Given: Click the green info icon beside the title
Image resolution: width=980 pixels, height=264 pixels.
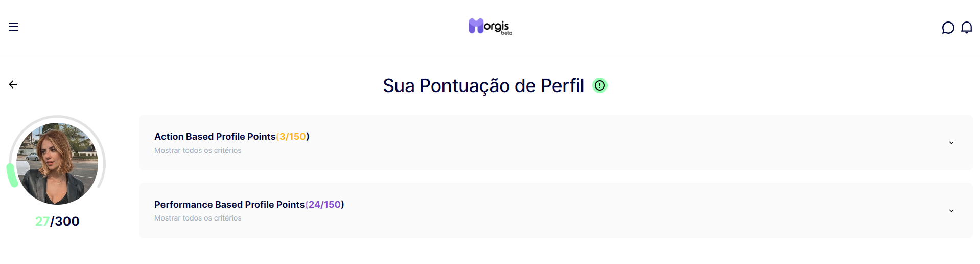Looking at the screenshot, I should point(599,85).
